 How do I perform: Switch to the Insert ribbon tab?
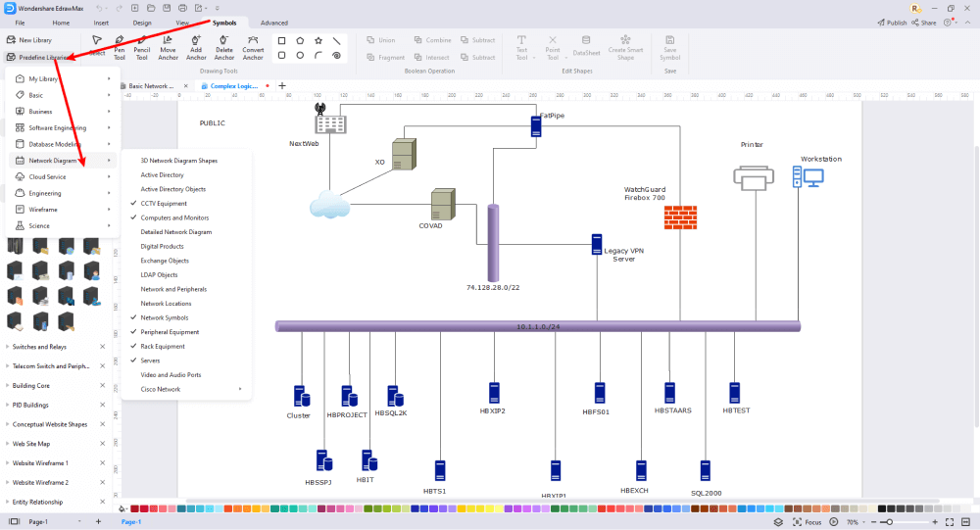click(x=101, y=23)
